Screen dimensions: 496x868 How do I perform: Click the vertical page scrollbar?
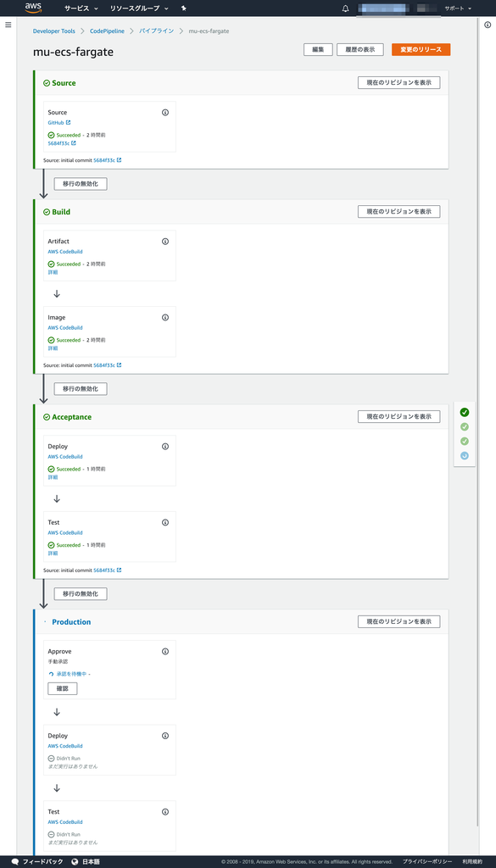[x=478, y=420]
